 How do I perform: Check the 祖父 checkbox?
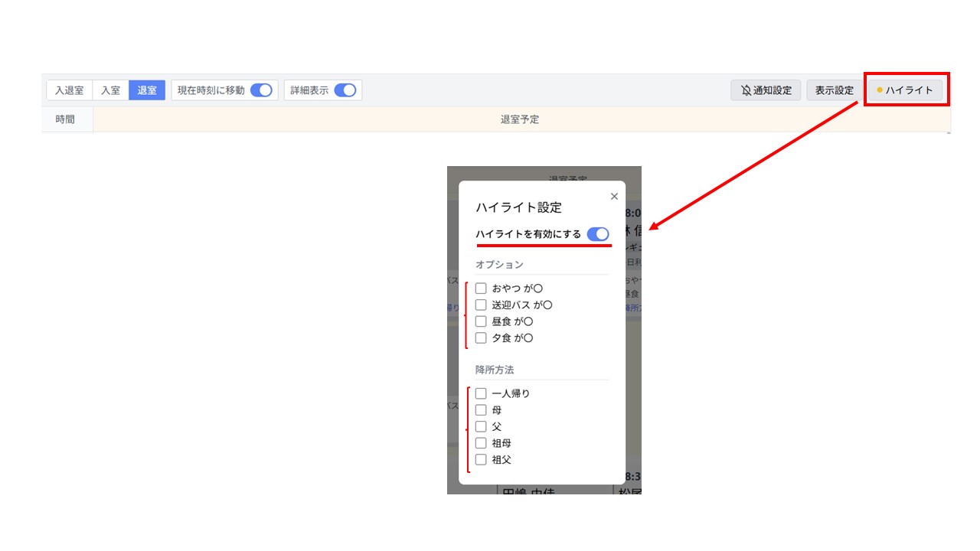(x=481, y=460)
